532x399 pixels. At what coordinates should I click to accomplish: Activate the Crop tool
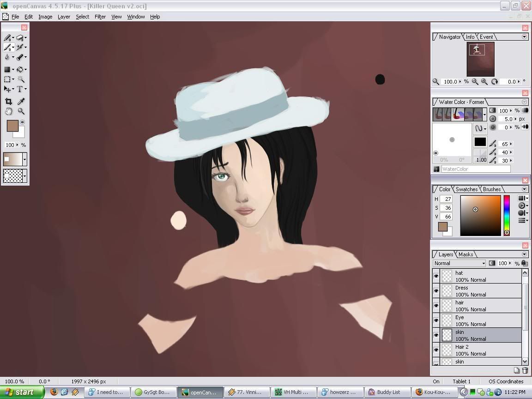coord(8,101)
